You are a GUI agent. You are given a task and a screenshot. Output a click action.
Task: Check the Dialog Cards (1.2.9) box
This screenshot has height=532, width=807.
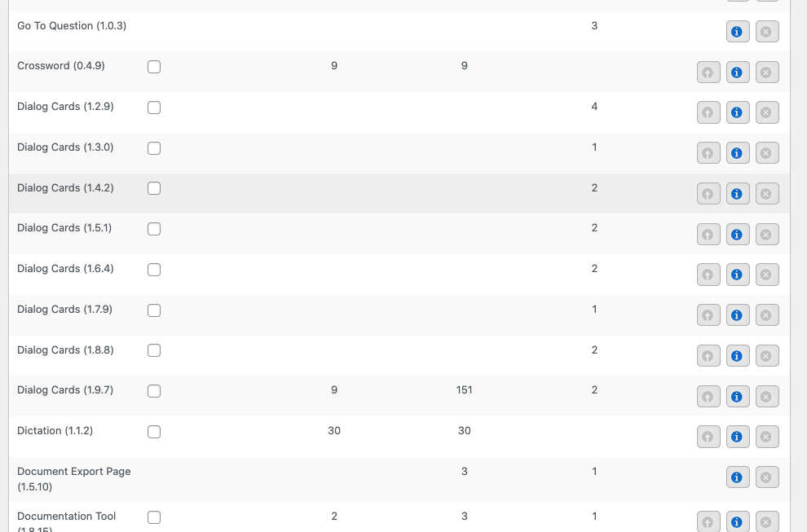tap(154, 108)
